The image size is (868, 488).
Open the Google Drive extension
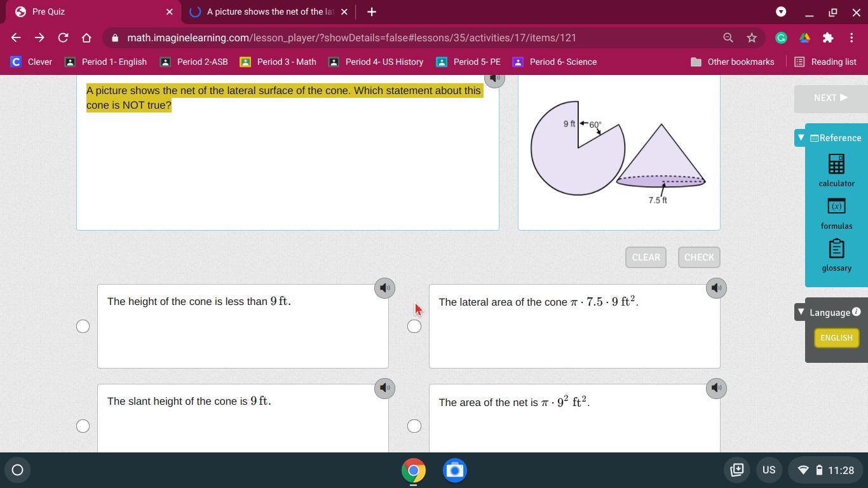pos(804,37)
